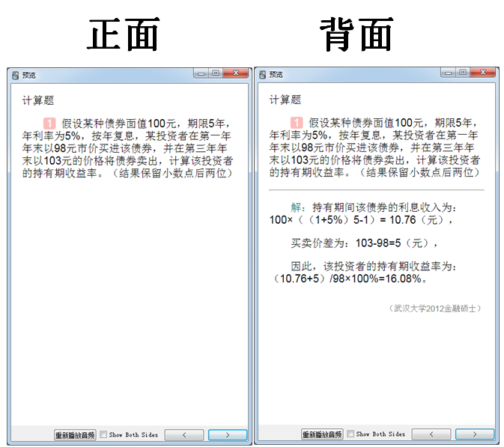Click 计算题 heading in right window
The height and width of the screenshot is (447, 504).
click(x=285, y=100)
